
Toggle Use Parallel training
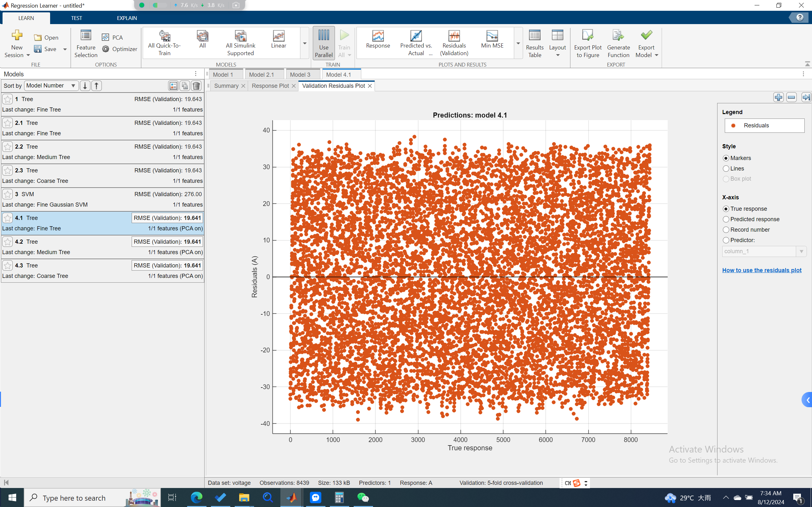[324, 44]
